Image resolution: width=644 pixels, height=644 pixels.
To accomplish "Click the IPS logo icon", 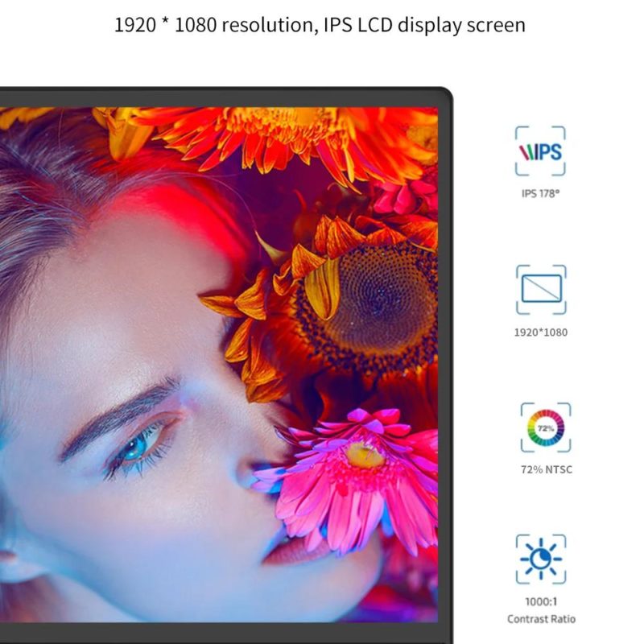I will click(540, 151).
